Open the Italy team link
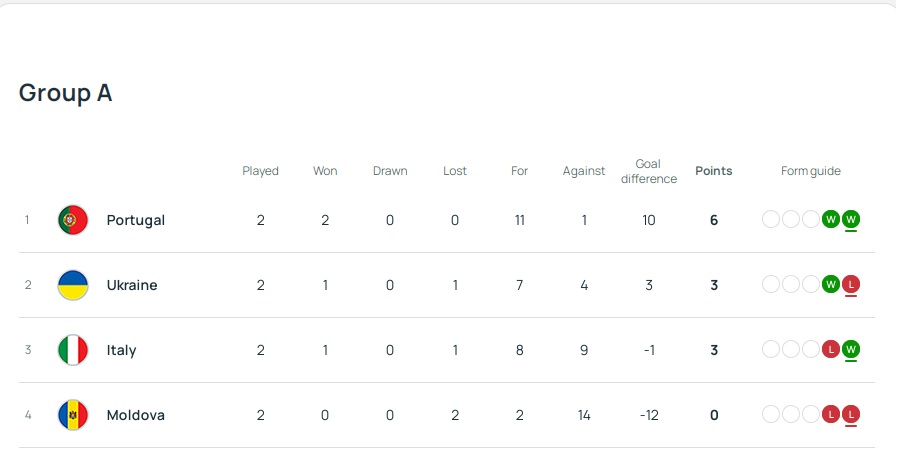This screenshot has height=450, width=898. [122, 350]
